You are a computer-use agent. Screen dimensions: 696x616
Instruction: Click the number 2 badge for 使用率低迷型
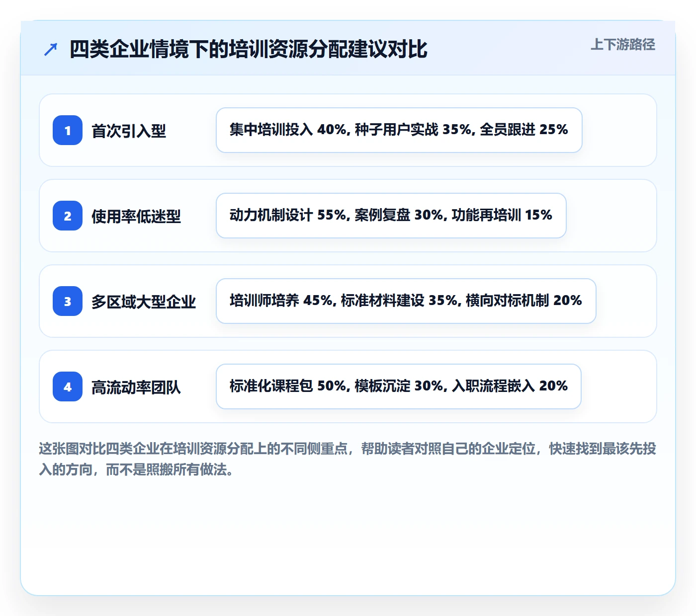tap(68, 216)
